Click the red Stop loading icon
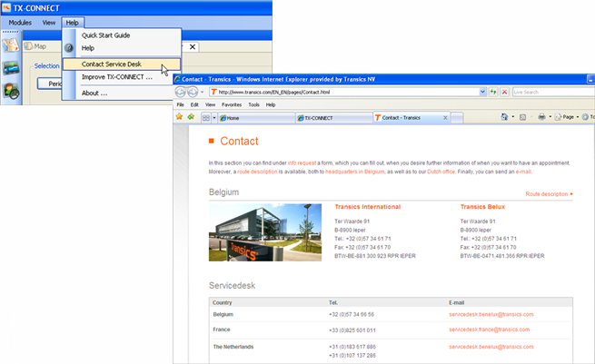 point(503,93)
